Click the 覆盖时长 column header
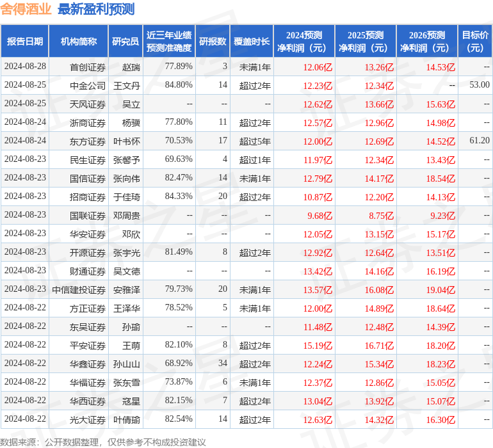This screenshot has width=493, height=448. (x=252, y=42)
